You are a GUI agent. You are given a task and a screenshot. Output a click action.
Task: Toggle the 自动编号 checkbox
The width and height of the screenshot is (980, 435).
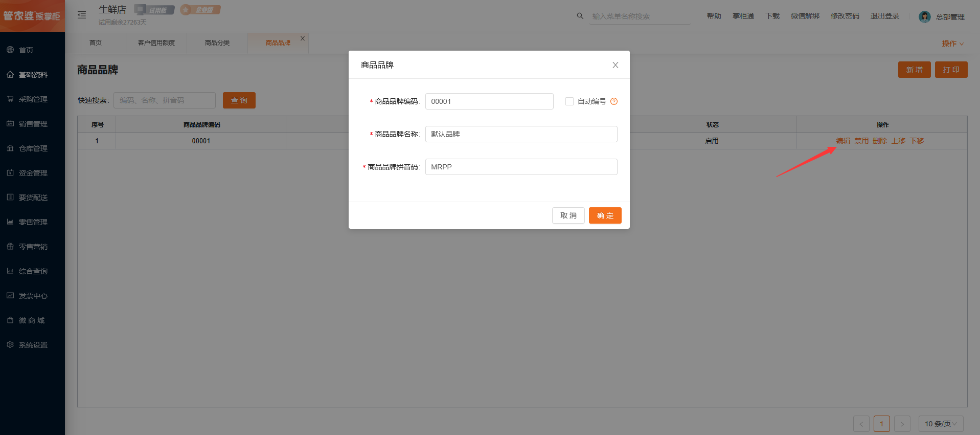coord(569,101)
